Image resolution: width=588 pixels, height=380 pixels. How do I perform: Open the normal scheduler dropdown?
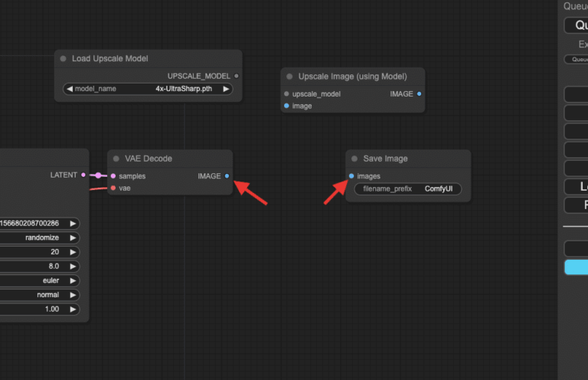coord(38,295)
